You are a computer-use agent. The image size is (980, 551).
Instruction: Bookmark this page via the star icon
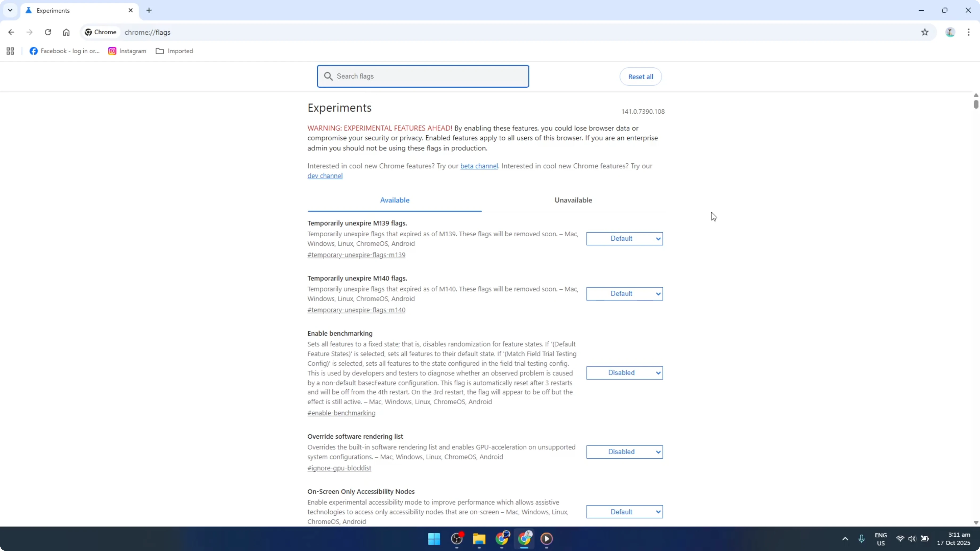(925, 32)
